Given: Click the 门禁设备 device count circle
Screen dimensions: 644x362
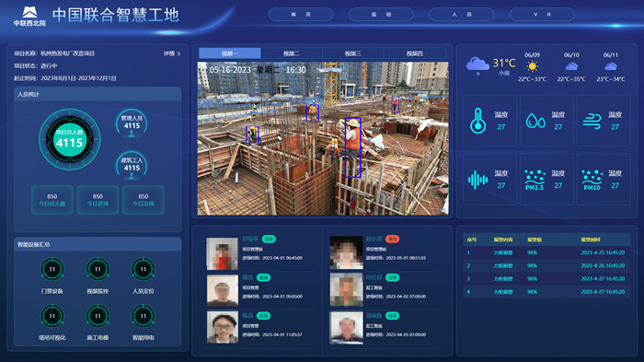Looking at the screenshot, I should click(52, 269).
